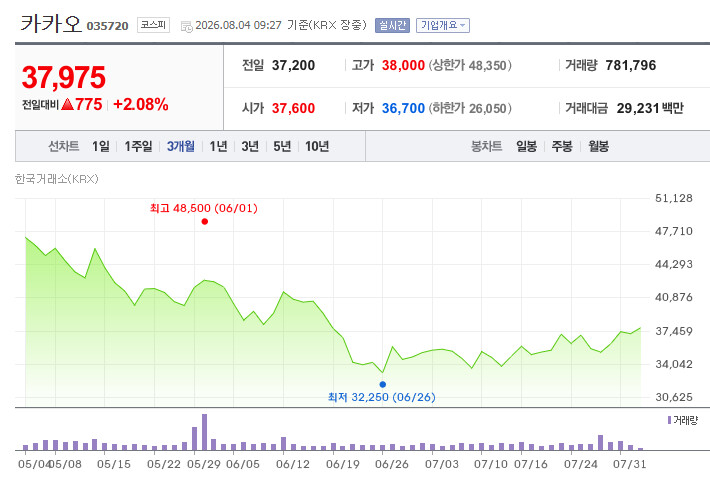Click the 실시간 real-time button
Viewport: 710px width, 478px height.
tap(392, 25)
